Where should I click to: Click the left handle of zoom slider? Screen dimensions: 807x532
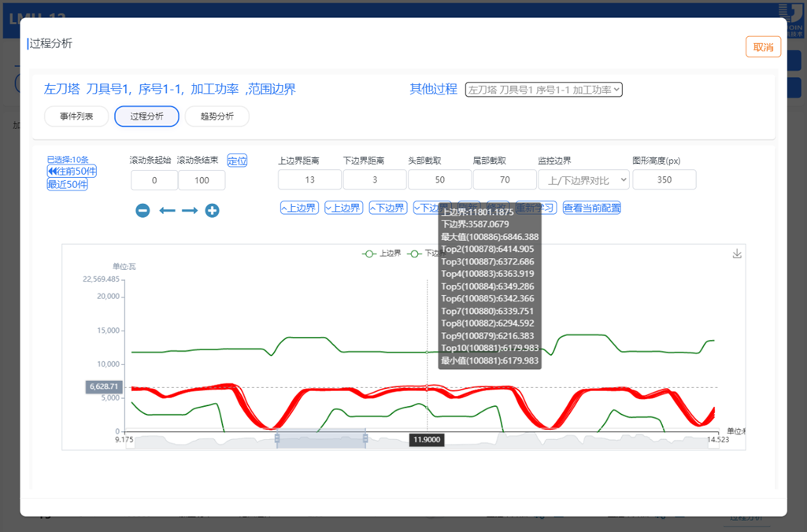277,438
